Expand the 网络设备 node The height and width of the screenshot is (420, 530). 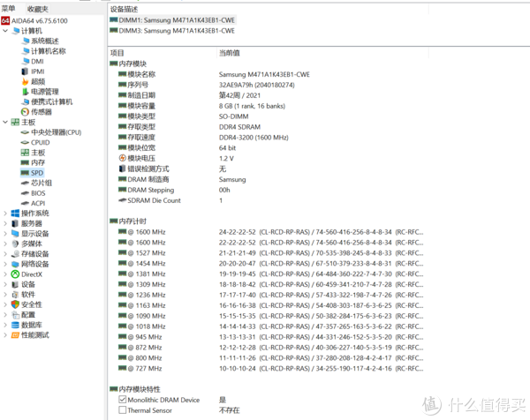pos(5,264)
